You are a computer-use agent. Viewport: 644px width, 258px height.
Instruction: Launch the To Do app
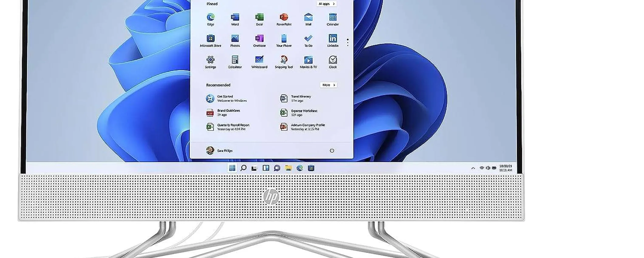308,41
